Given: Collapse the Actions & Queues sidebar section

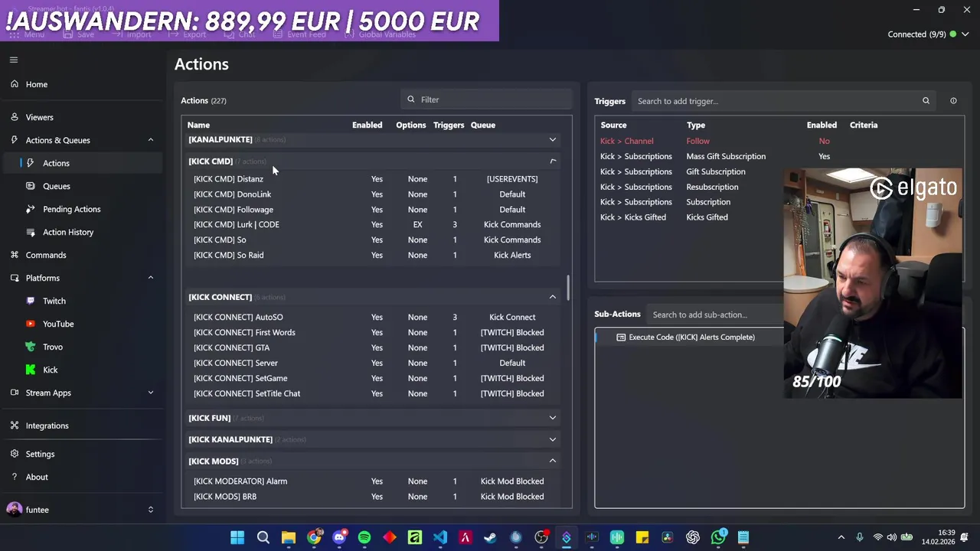Looking at the screenshot, I should coord(151,140).
